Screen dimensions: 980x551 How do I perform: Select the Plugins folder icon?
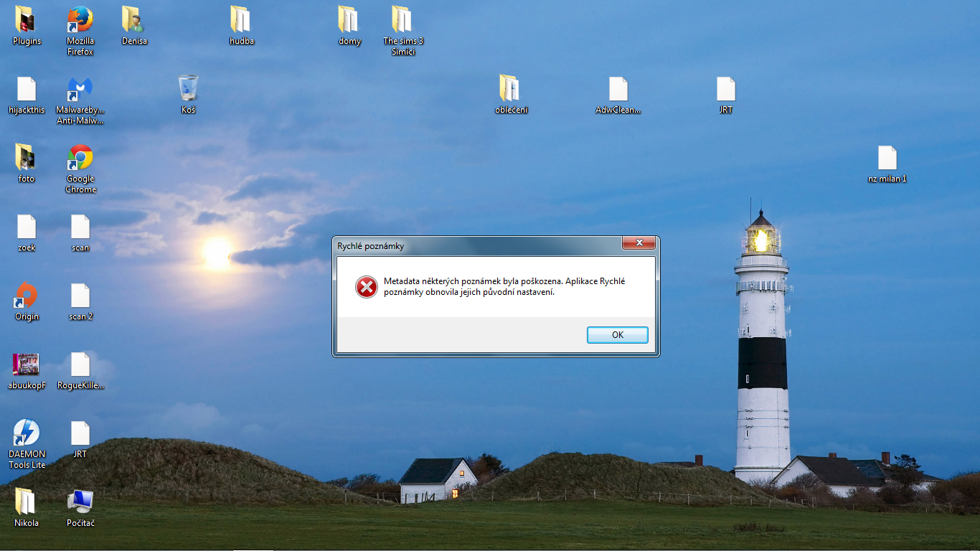point(27,19)
